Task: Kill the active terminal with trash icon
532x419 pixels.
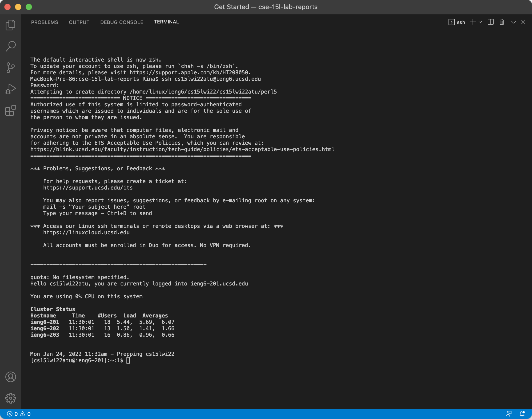Action: point(501,22)
